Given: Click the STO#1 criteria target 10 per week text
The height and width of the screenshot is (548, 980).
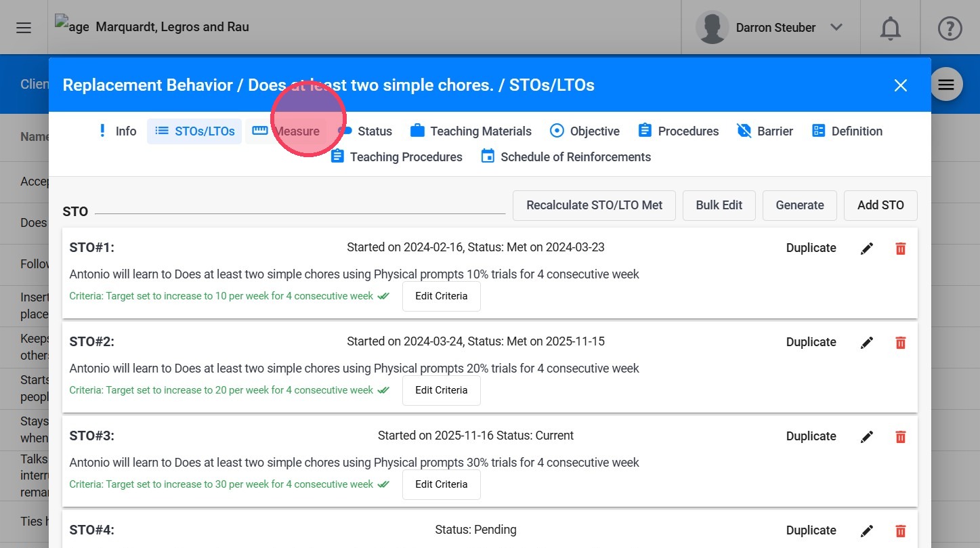Looking at the screenshot, I should coord(221,296).
